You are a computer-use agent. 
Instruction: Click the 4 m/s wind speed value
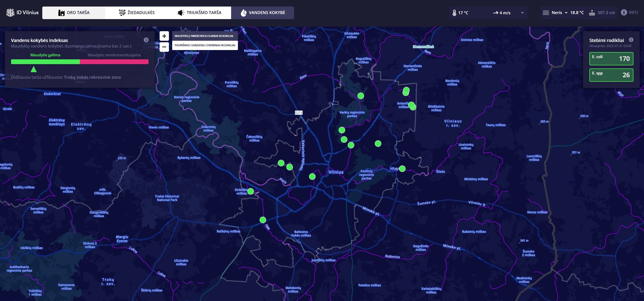(505, 13)
